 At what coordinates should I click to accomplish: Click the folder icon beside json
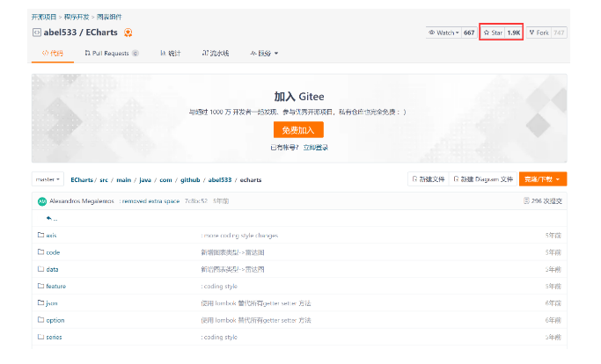40,302
